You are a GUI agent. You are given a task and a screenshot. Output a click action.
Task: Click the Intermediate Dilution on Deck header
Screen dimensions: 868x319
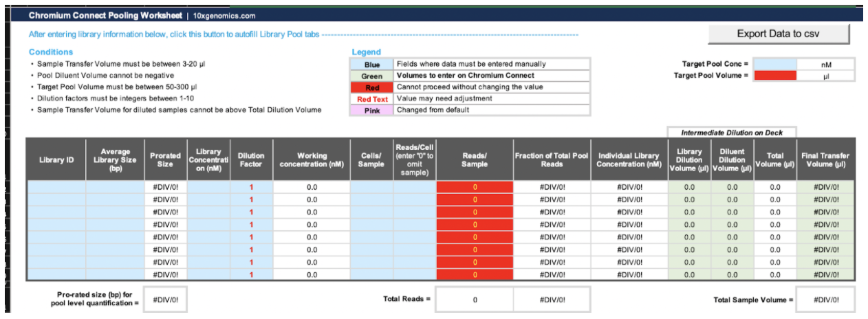coord(732,132)
